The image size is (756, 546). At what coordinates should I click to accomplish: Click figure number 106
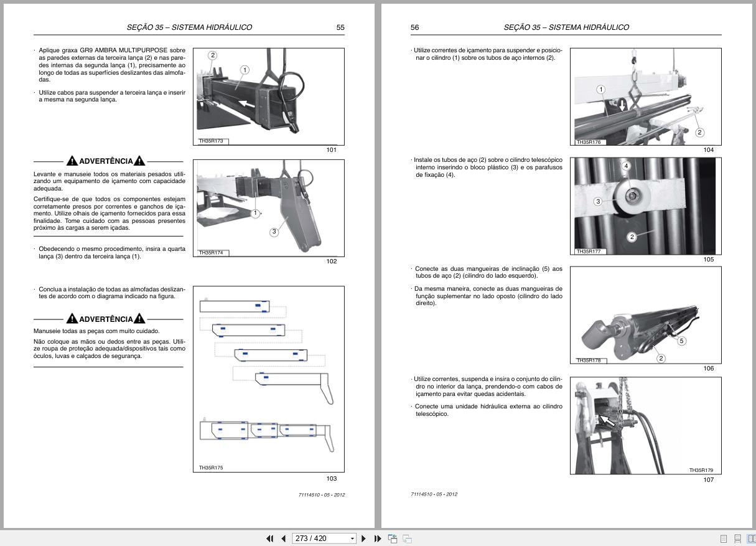pos(709,369)
